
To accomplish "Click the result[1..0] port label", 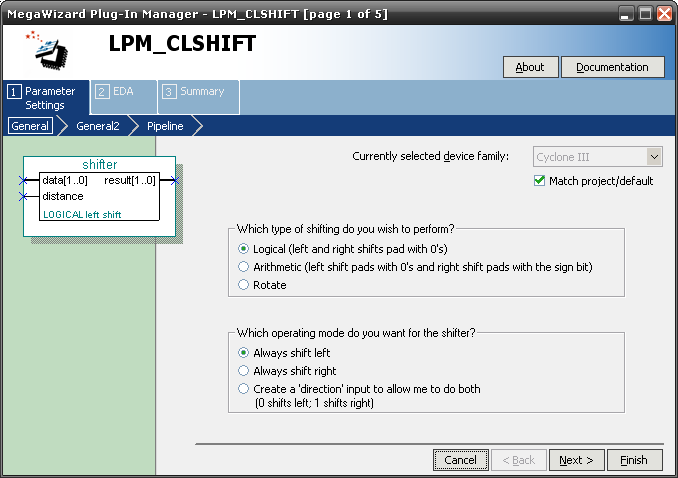I will point(130,180).
